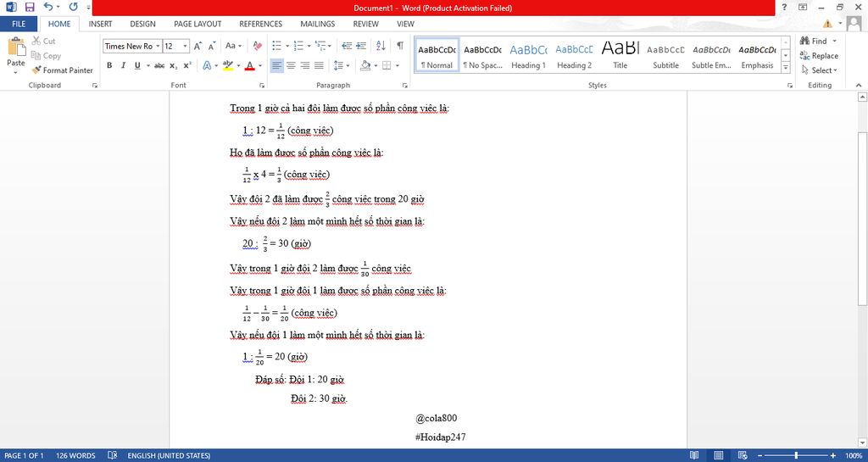Open the Font dialog launcher
Screen dimensions: 868x462
coord(262,86)
